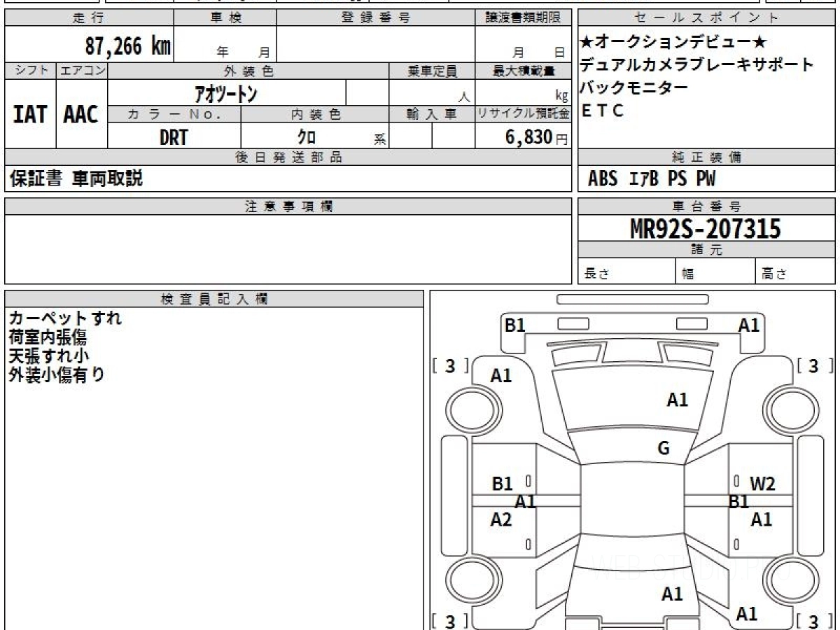Select the 譲渡書類期限 header
Screen dimensions: 840x630
click(x=524, y=18)
